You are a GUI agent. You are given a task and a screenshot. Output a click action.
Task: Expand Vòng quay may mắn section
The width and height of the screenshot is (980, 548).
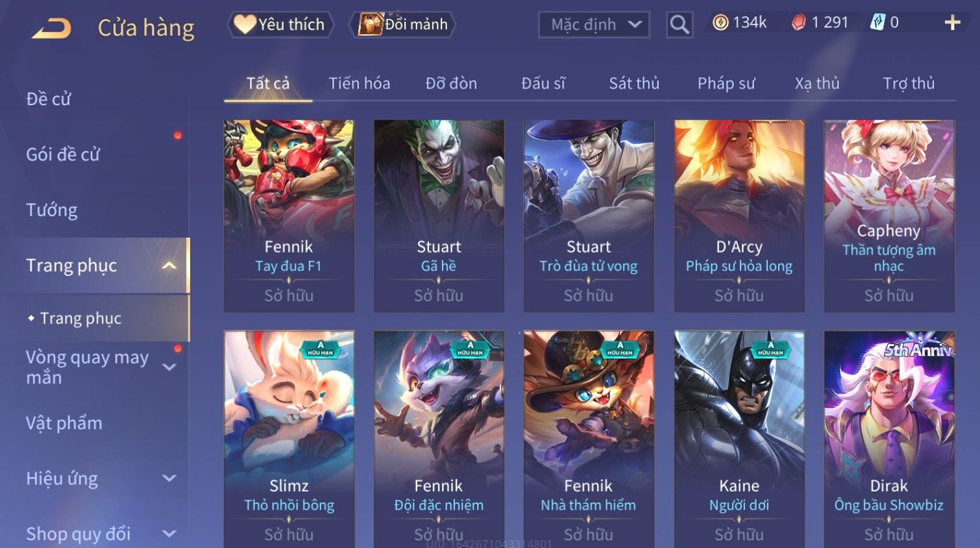tap(169, 367)
